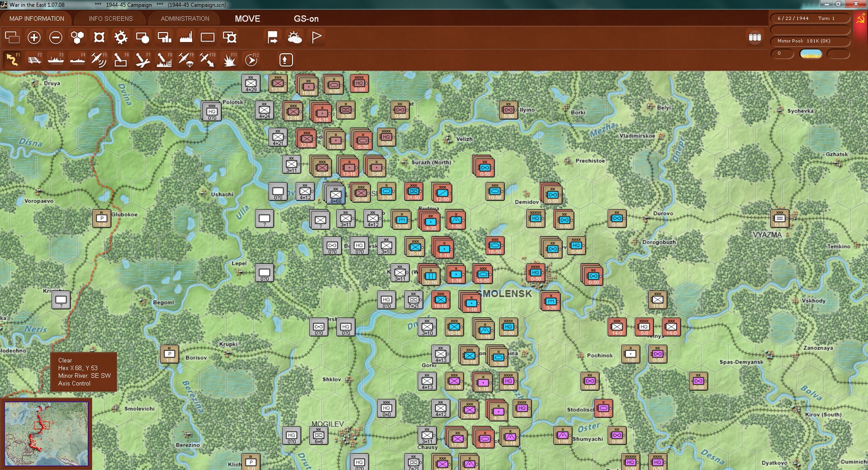Click the rectangle with bar chart icon
Viewport: 868px width, 470px height.
[x=164, y=37]
